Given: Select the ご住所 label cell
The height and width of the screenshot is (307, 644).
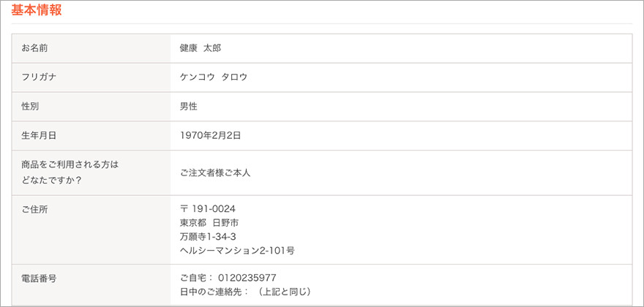Looking at the screenshot, I should click(91, 230).
